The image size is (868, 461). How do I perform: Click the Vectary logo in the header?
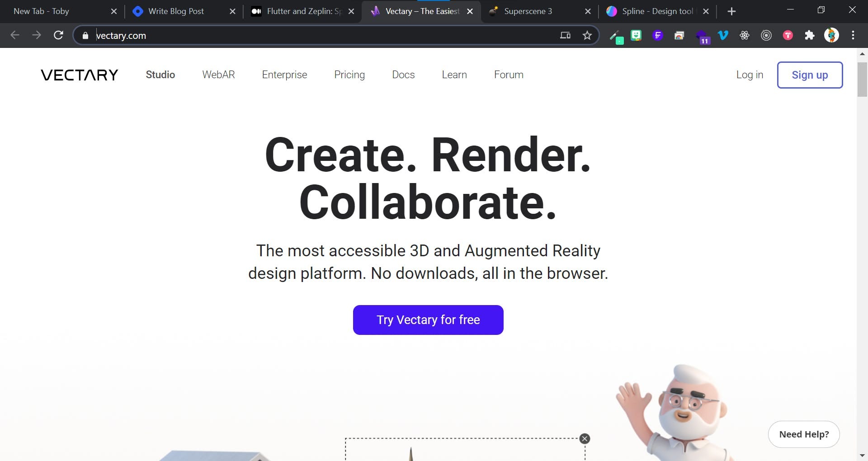coord(80,75)
